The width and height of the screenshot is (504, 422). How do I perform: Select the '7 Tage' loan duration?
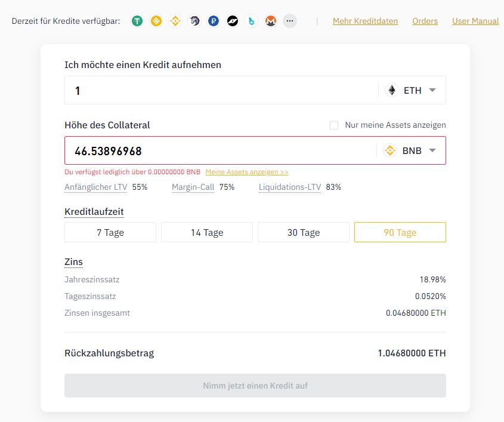(x=110, y=232)
